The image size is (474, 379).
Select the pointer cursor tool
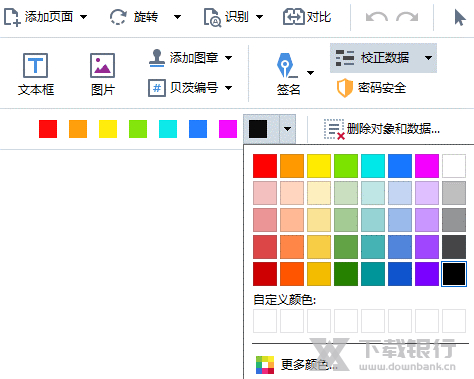coord(460,17)
